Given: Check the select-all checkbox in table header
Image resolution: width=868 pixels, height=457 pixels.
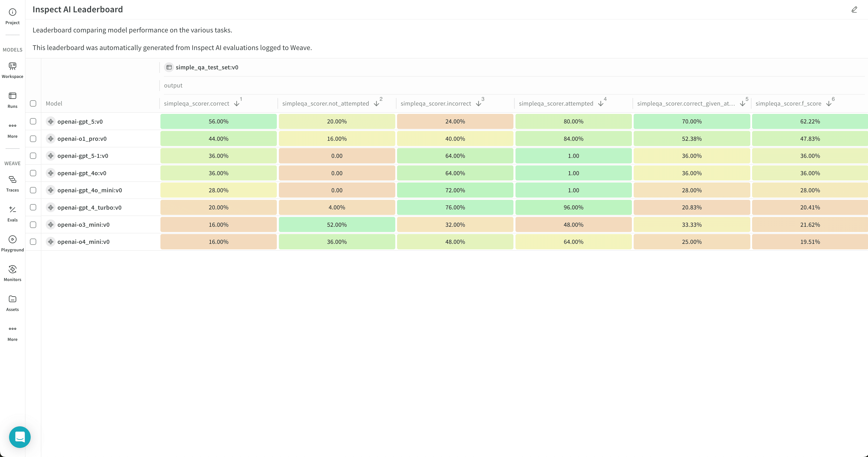Looking at the screenshot, I should (33, 103).
